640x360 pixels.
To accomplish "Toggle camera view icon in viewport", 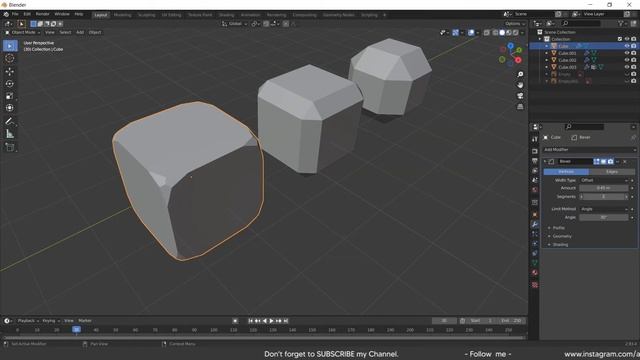I will [520, 96].
